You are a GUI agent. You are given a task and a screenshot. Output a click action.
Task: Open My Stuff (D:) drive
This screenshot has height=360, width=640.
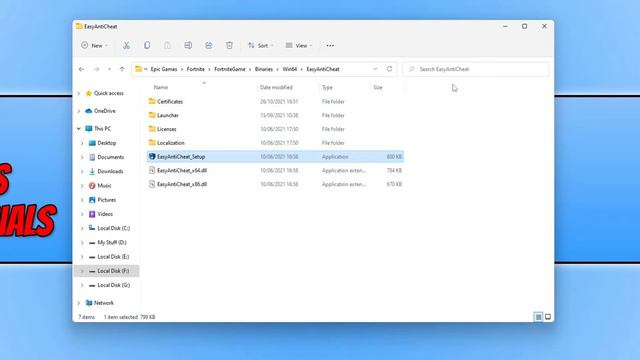click(x=112, y=242)
